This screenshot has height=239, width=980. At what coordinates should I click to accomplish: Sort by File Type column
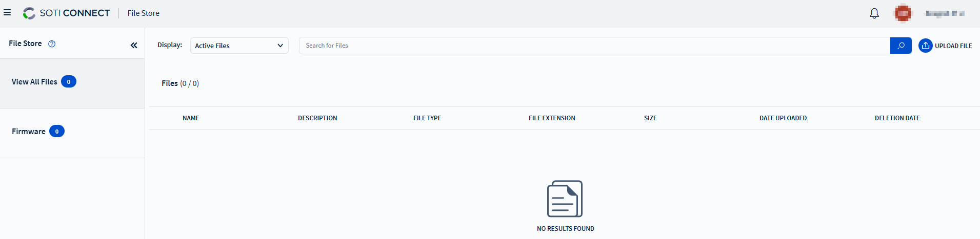coord(427,118)
